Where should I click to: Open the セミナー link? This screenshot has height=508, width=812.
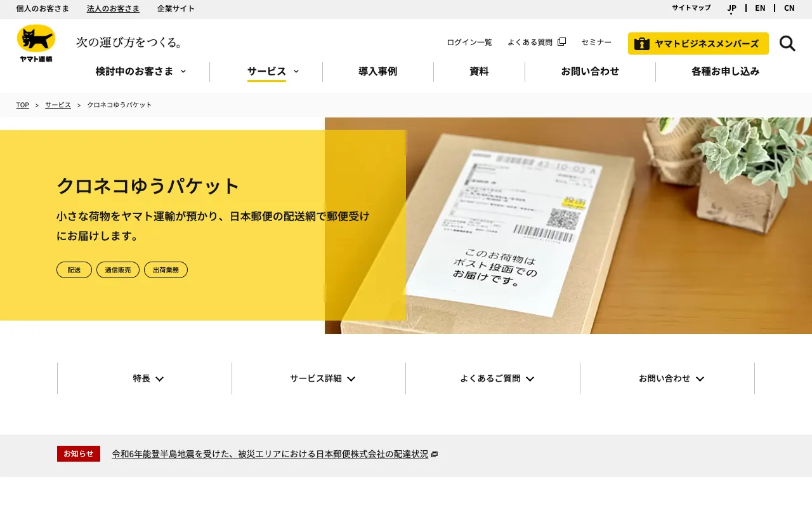[x=596, y=43]
